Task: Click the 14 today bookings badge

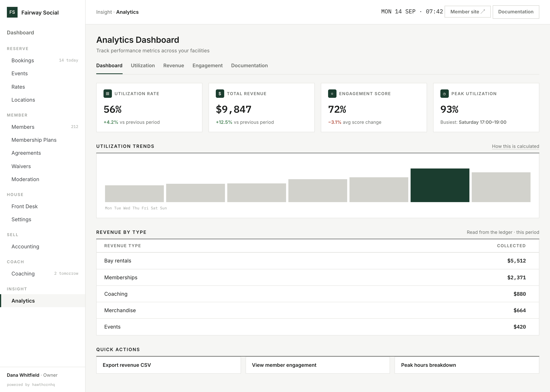Action: tap(69, 60)
